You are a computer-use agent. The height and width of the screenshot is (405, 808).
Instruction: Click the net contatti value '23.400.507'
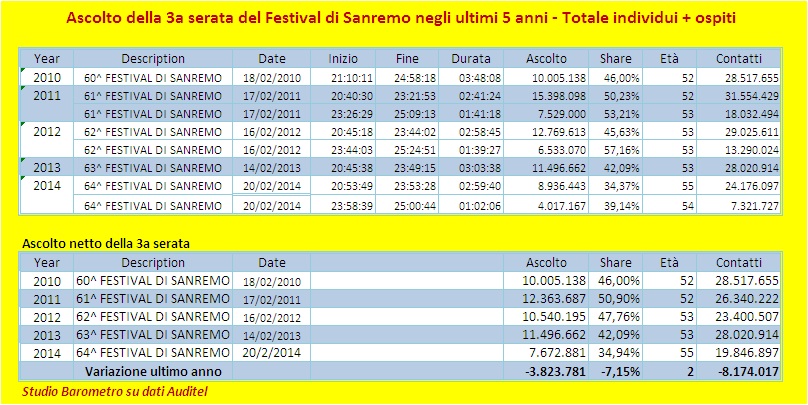coord(748,317)
